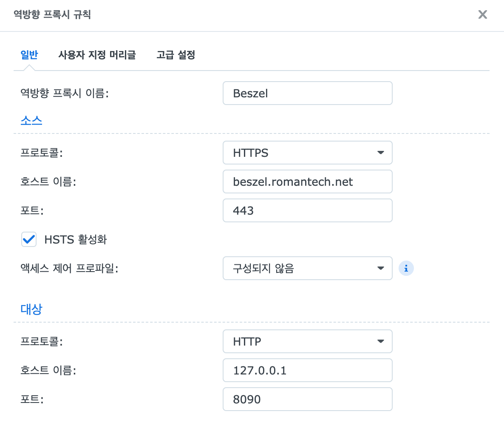This screenshot has height=431, width=504.
Task: Close the reverse proxy rule dialog
Action: pyautogui.click(x=482, y=14)
